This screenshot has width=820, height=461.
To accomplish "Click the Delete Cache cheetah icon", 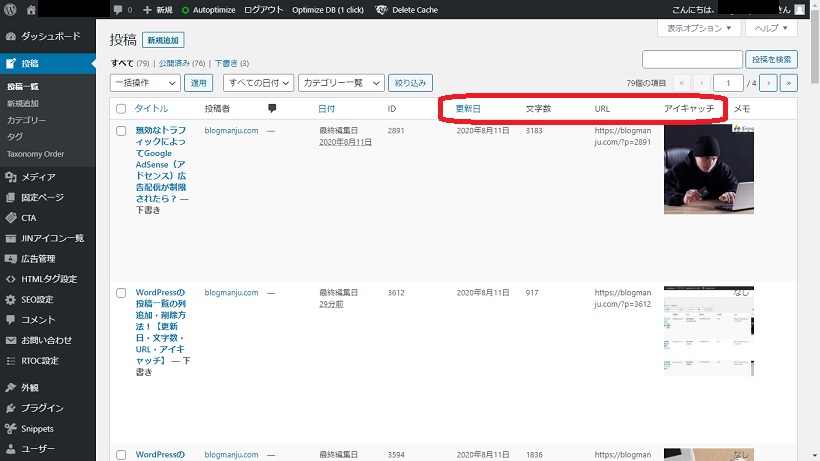I will 381,9.
